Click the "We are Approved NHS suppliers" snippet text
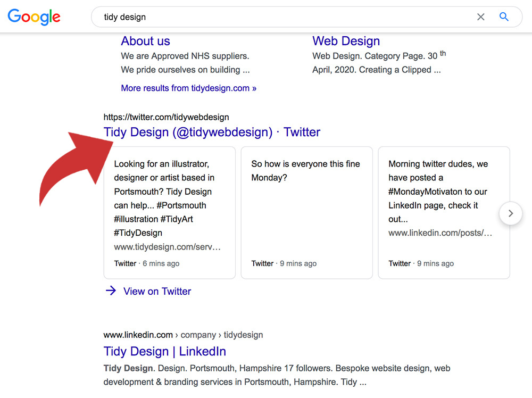This screenshot has width=532, height=398. [185, 63]
